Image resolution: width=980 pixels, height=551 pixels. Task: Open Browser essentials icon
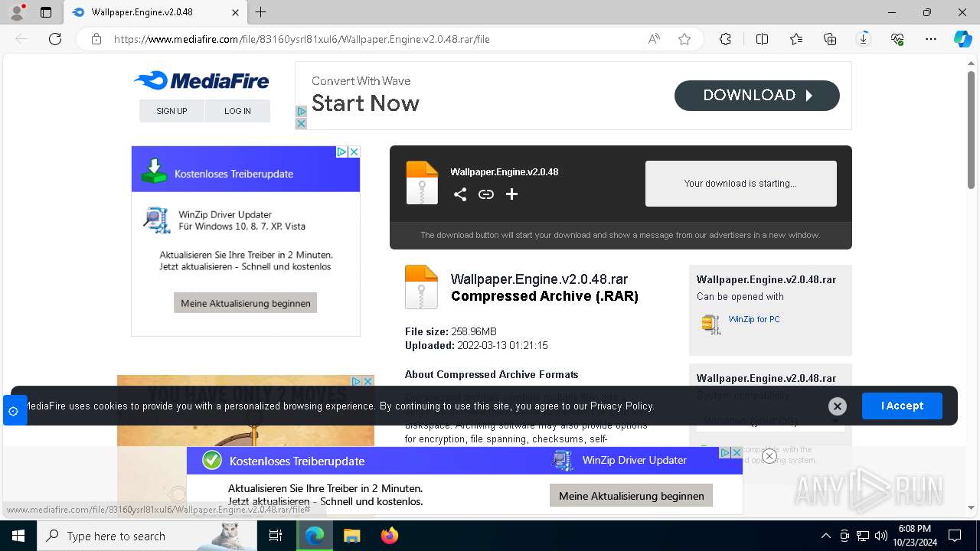[897, 39]
